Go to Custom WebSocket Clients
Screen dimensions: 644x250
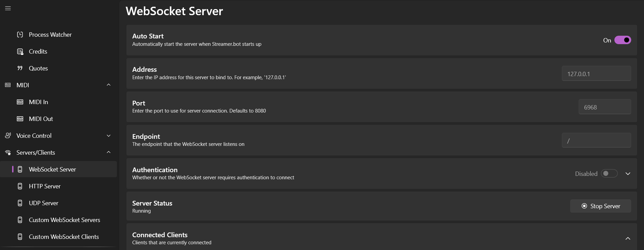point(59,237)
